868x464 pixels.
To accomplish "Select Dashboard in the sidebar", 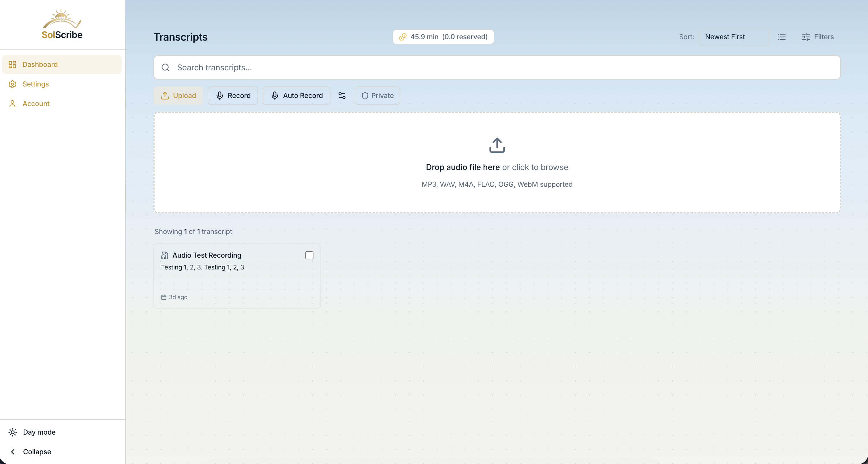I will coord(40,64).
